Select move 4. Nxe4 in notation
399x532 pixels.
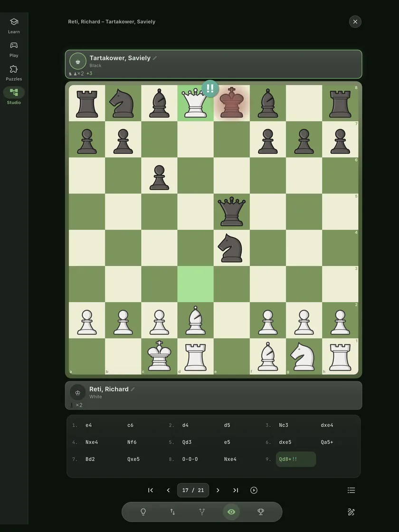point(92,442)
